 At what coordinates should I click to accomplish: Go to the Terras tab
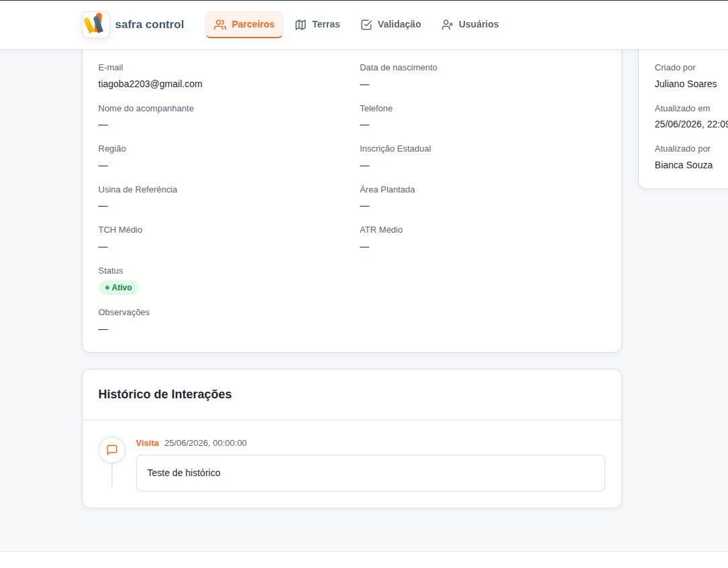tap(317, 25)
